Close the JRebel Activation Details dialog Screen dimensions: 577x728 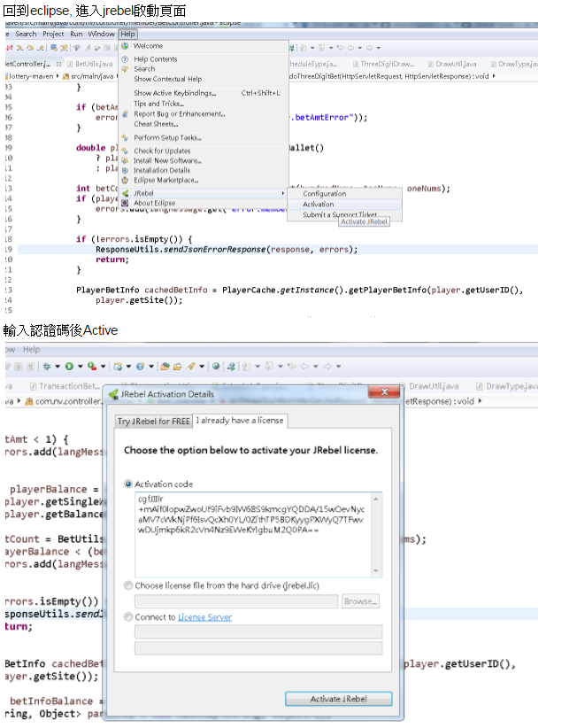point(384,391)
